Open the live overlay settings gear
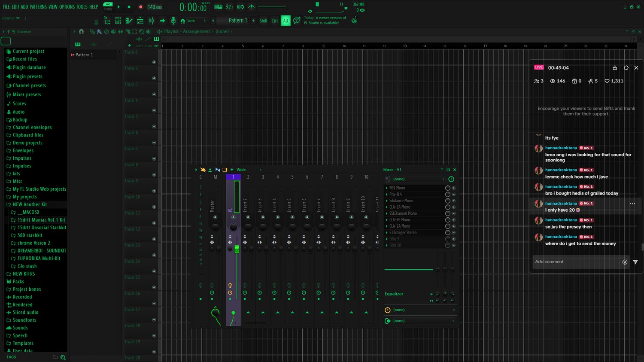 point(626,68)
